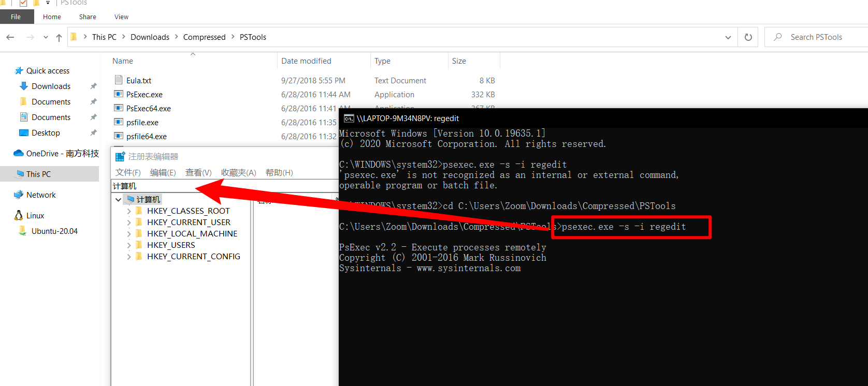
Task: Sort files by the Type column
Action: [382, 61]
